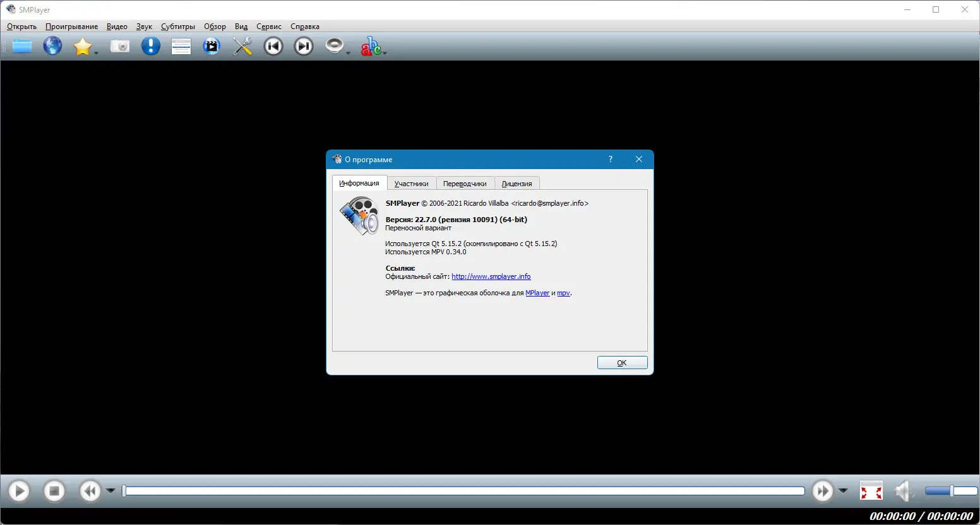Toggle mute via the donut-shaped toolbar icon
Image resolution: width=980 pixels, height=525 pixels.
point(333,45)
